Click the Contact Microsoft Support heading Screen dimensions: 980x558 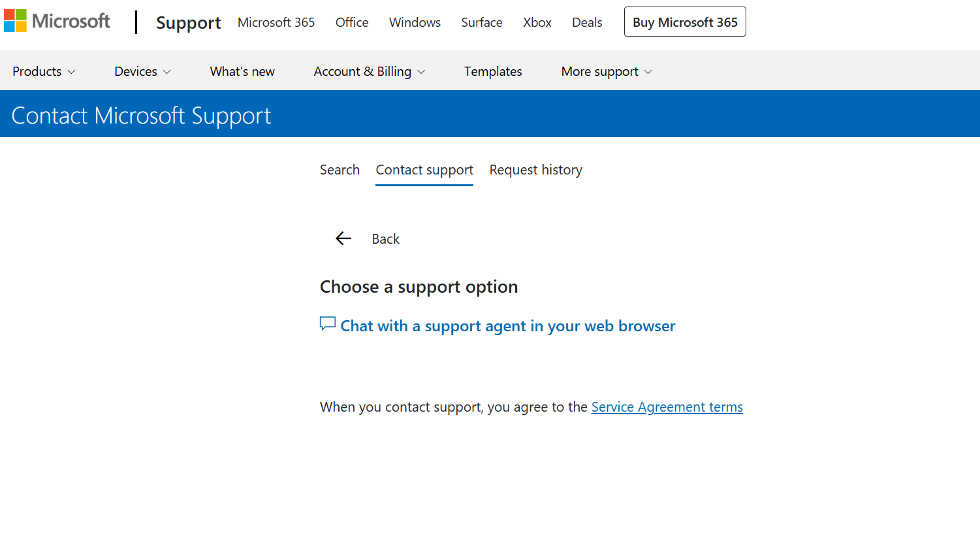click(141, 116)
